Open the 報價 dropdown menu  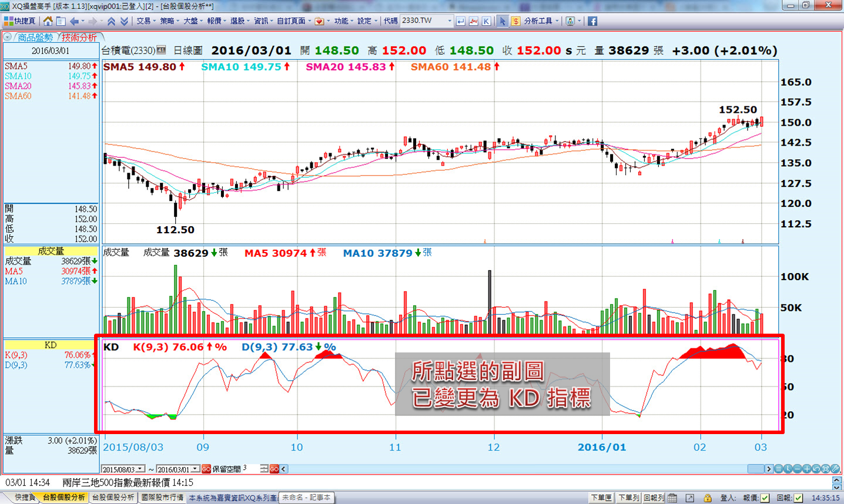tap(216, 21)
